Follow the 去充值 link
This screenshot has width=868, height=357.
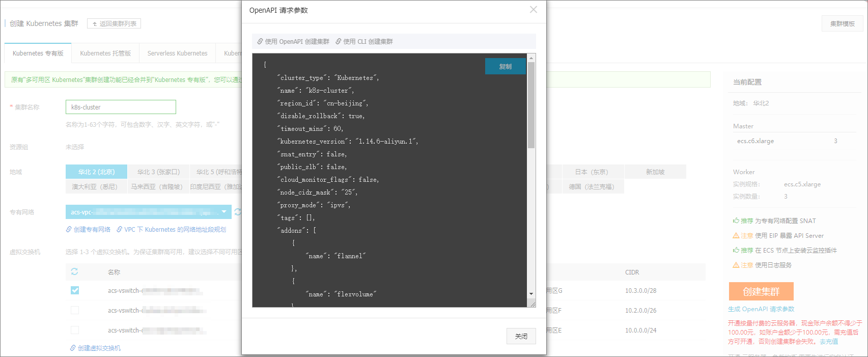coord(829,341)
